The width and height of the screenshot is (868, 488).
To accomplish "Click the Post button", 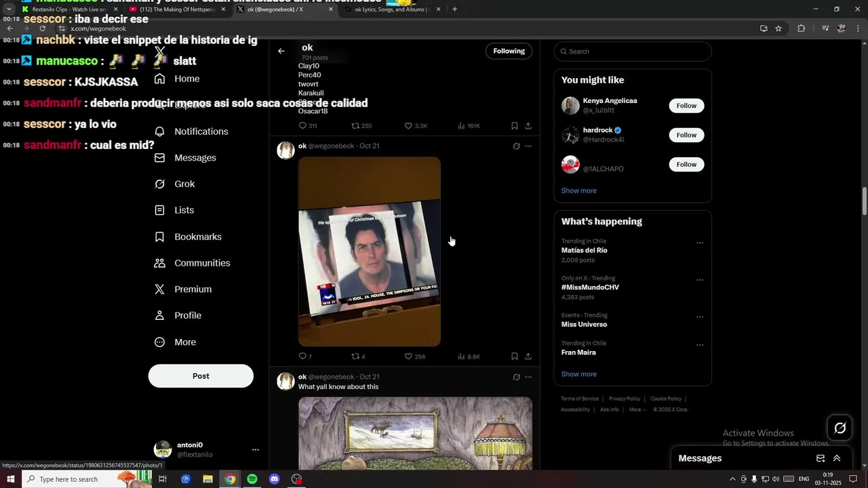I will (201, 376).
